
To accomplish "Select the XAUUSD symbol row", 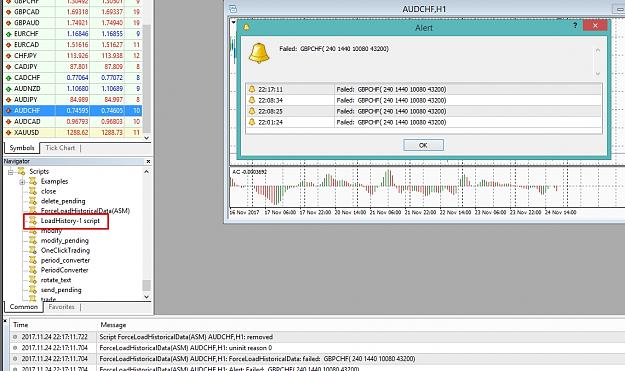I will 73,132.
